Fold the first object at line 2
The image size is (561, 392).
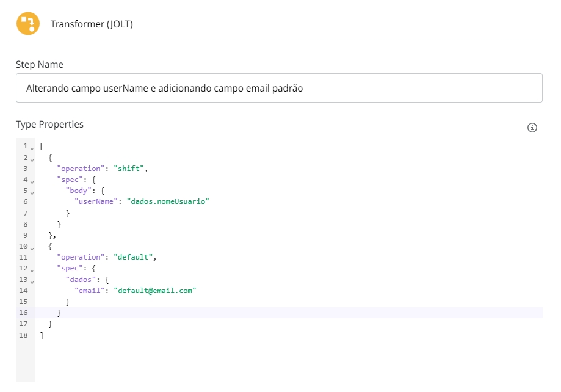(x=32, y=159)
